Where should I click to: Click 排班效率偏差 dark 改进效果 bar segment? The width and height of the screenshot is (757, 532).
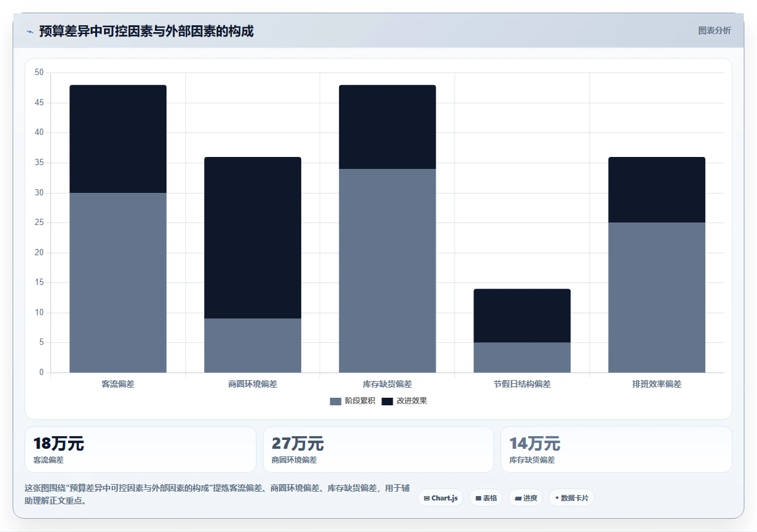pyautogui.click(x=657, y=190)
